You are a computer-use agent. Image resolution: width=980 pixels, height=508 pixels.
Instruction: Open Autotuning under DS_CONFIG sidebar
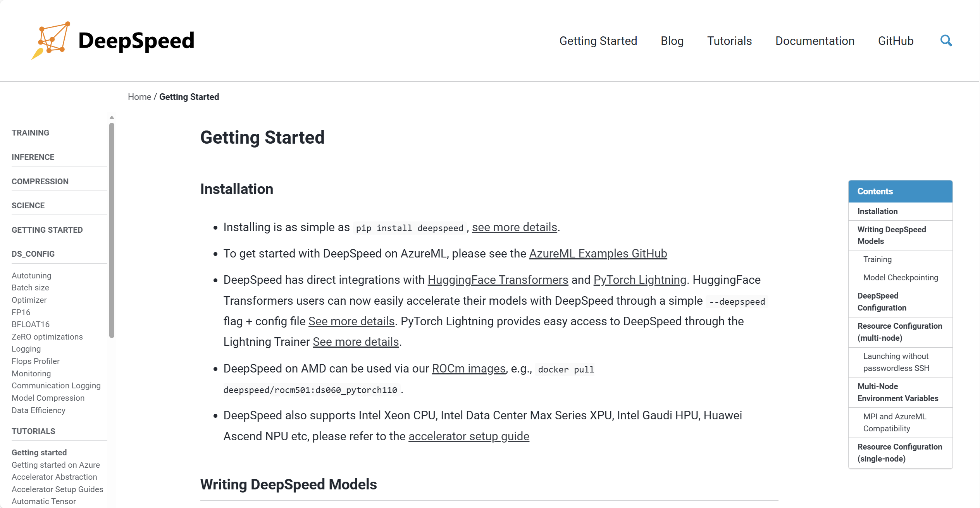[x=31, y=275]
